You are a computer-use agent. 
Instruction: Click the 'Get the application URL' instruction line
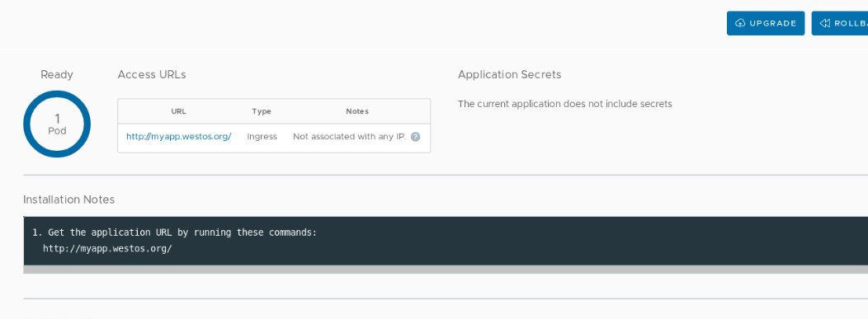coord(174,232)
